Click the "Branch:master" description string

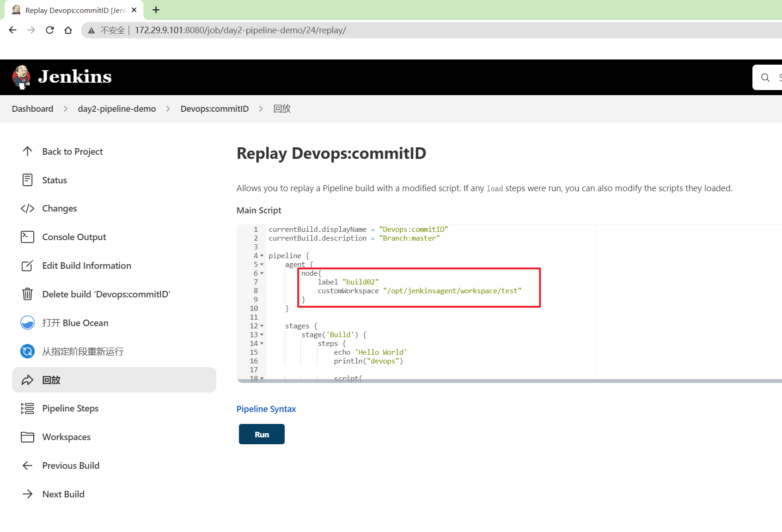(409, 238)
